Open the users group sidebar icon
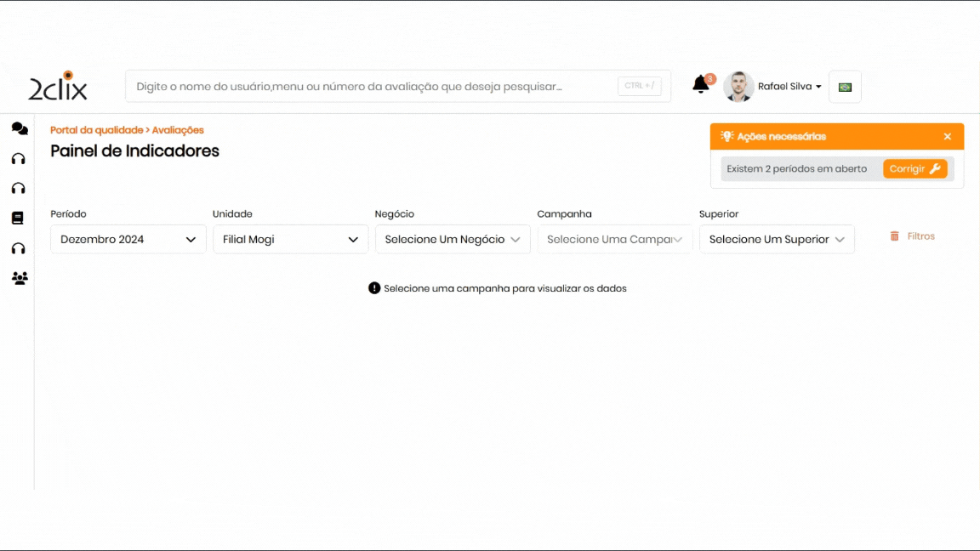The image size is (980, 551). pos(20,278)
